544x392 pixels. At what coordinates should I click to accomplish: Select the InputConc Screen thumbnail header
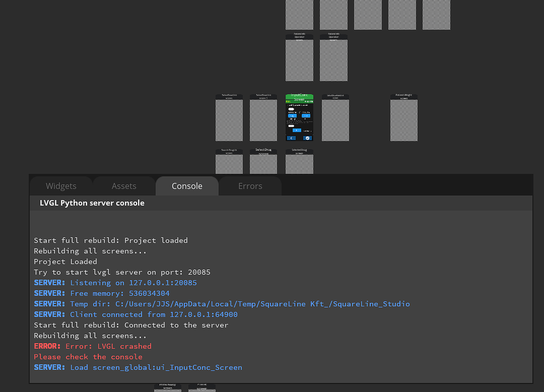tap(299, 97)
